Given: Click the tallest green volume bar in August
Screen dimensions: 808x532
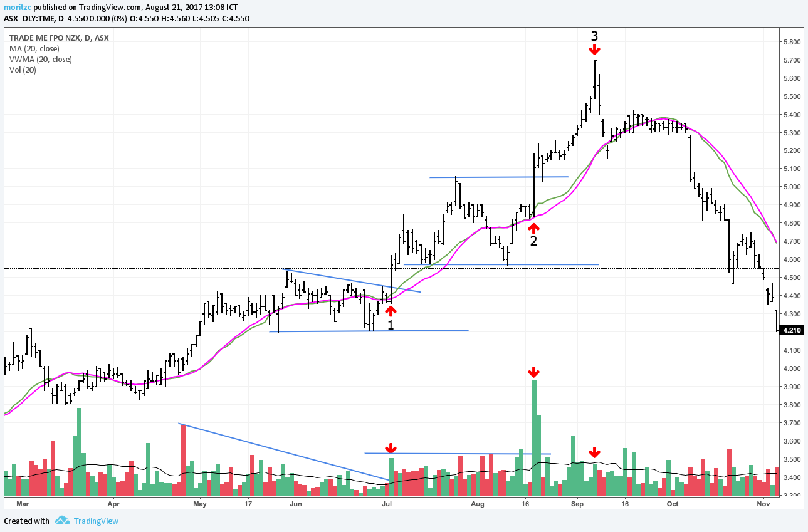Looking at the screenshot, I should click(534, 438).
